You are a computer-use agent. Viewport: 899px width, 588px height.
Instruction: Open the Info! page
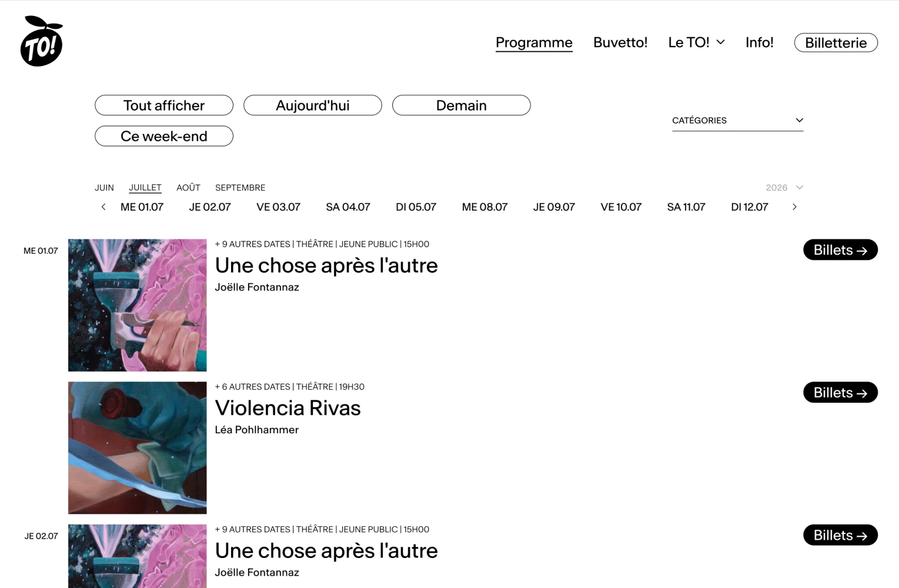click(x=759, y=42)
